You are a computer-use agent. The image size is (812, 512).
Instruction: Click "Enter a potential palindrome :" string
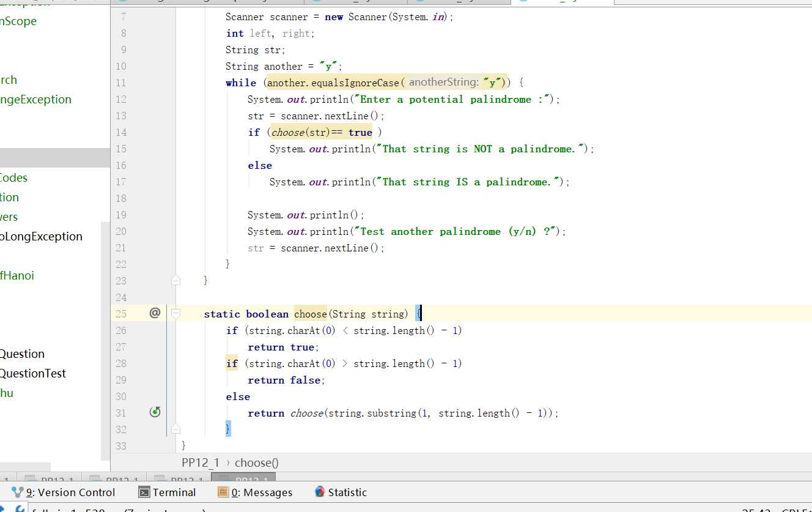click(x=452, y=99)
